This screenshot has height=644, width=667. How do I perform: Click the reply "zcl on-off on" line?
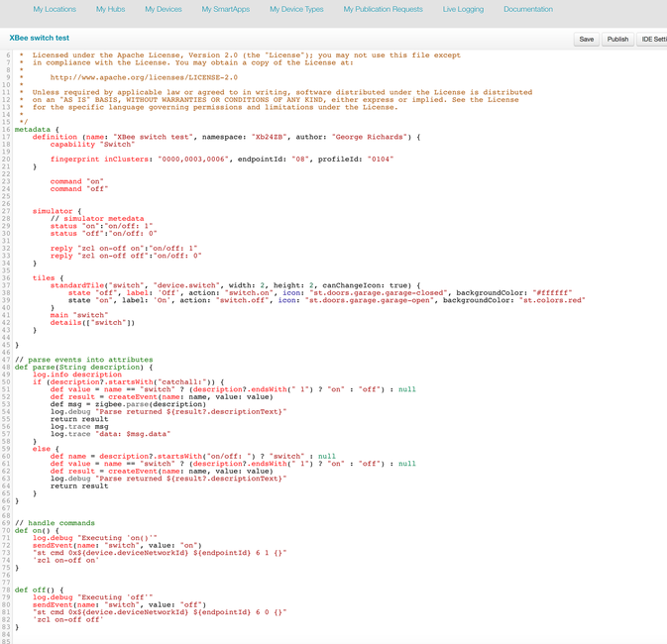(x=124, y=249)
